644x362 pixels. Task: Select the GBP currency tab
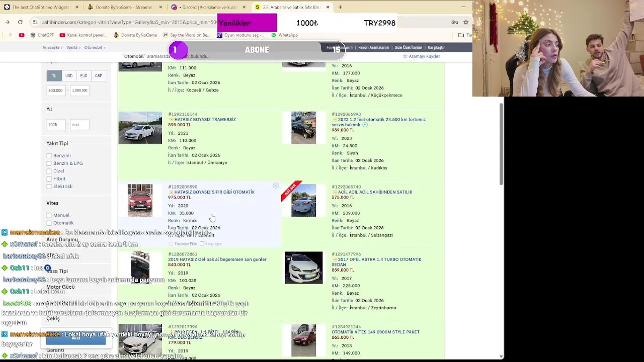(x=99, y=76)
